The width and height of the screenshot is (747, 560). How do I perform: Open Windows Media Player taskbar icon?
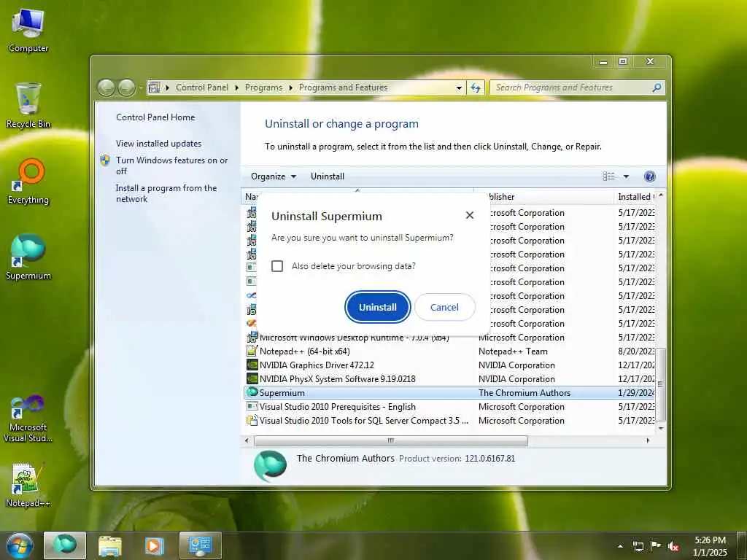[154, 545]
